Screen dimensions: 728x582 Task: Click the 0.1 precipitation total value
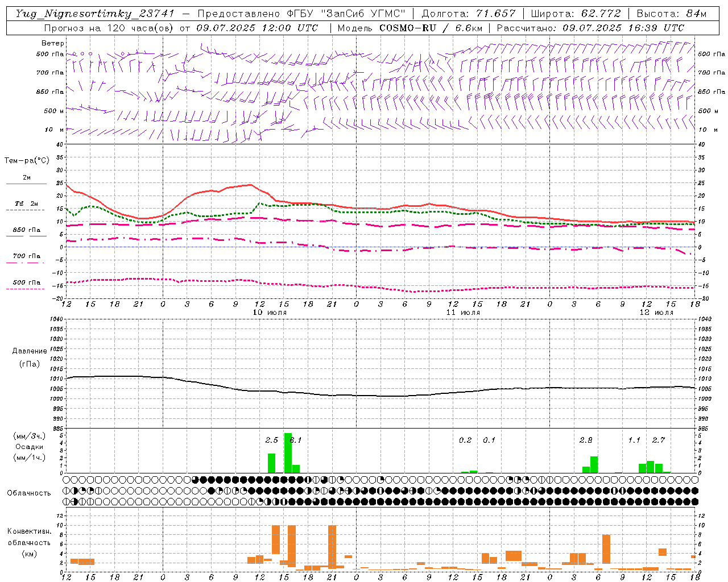pos(489,440)
